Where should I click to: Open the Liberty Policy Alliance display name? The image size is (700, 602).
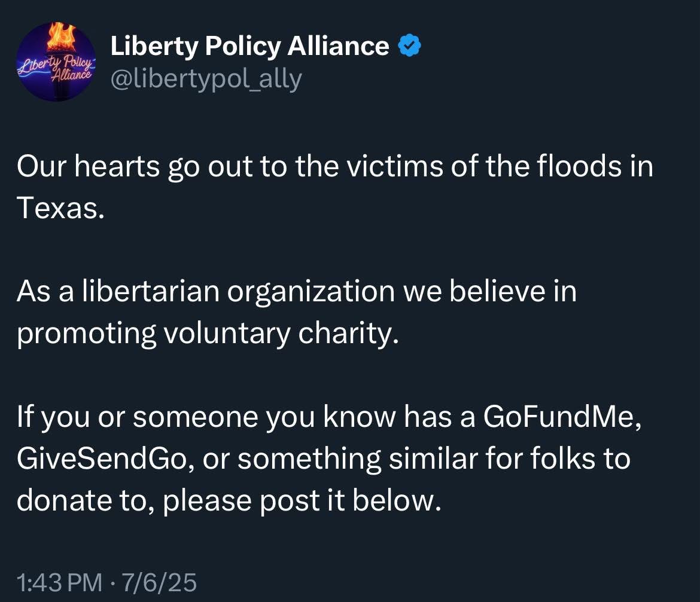pos(249,46)
